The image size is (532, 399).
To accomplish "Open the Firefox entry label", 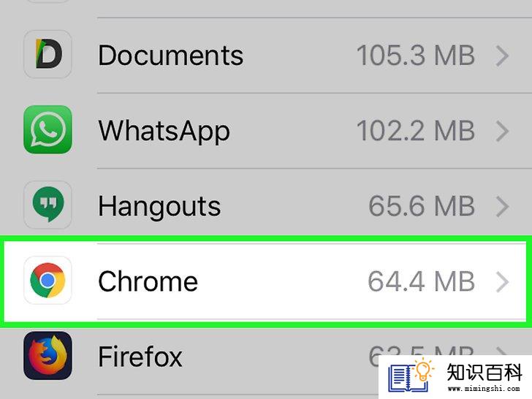I will 140,357.
